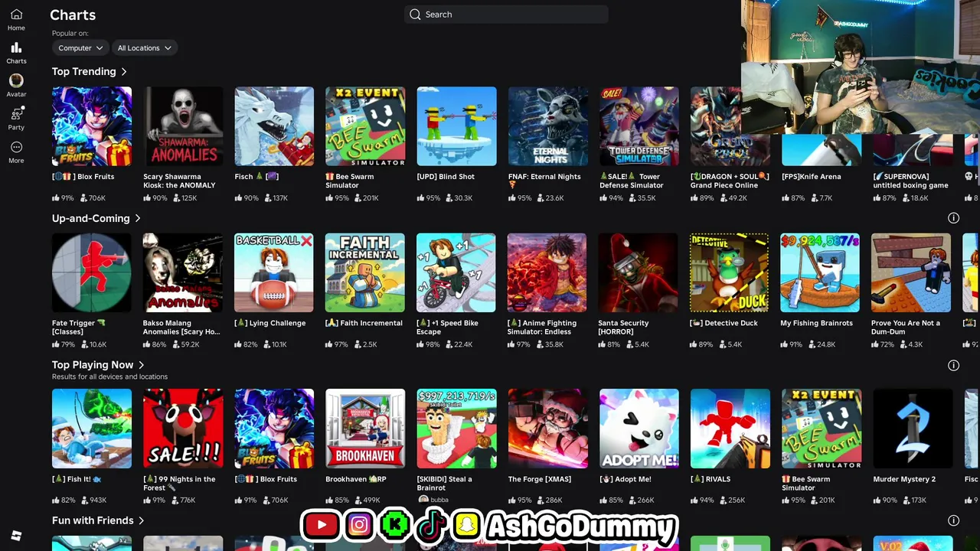Open the Party sidebar icon
The width and height of the screenshot is (980, 551).
pos(16,114)
